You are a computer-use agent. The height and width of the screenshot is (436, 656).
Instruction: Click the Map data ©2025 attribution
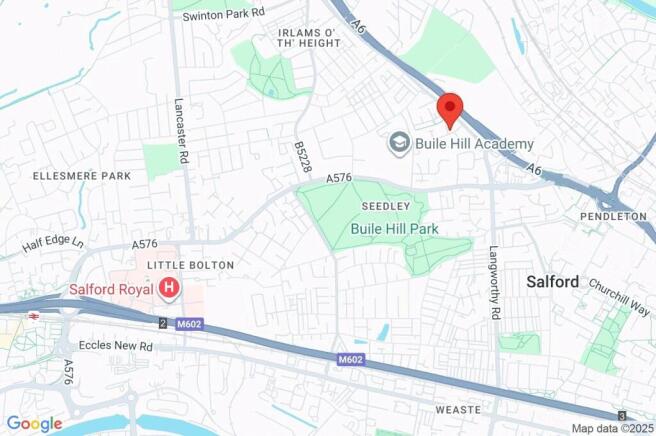612,428
